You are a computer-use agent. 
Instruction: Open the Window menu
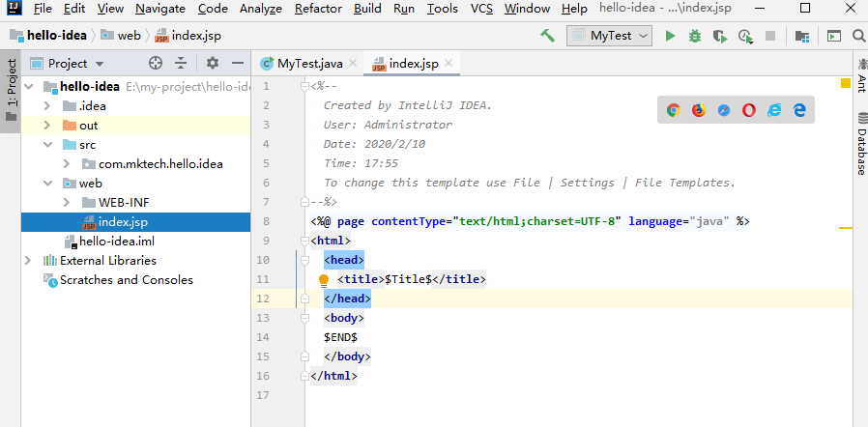click(527, 9)
